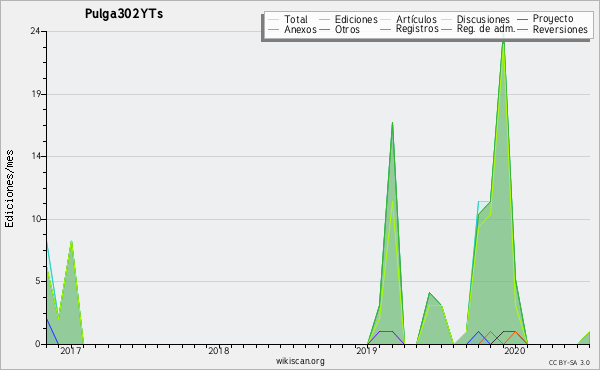Click the 14 y-axis value
The image size is (600, 370).
coord(36,156)
